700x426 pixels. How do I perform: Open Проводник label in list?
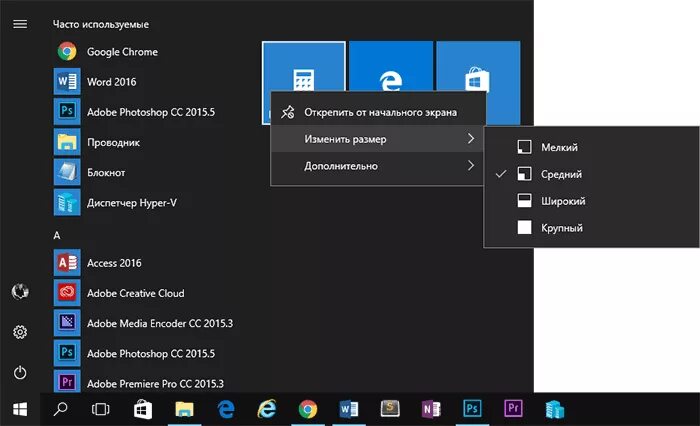point(113,142)
